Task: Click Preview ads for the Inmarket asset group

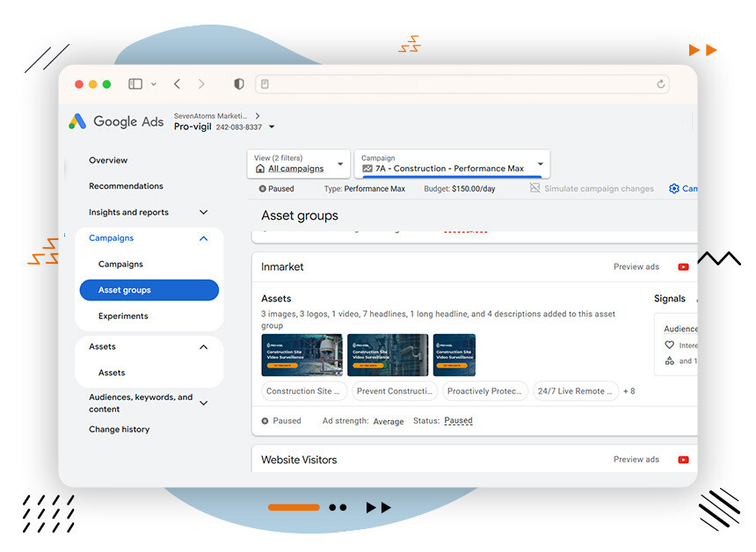Action: [636, 266]
